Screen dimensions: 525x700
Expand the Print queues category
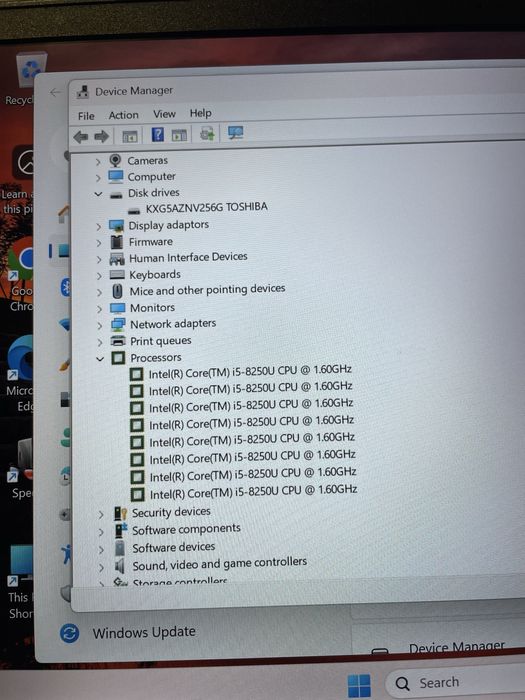tap(100, 342)
